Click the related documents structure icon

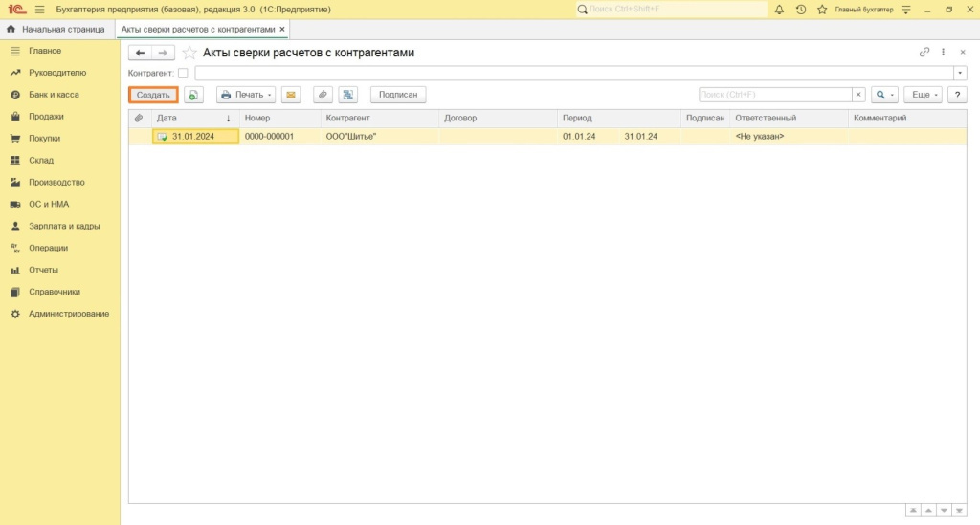[x=348, y=95]
